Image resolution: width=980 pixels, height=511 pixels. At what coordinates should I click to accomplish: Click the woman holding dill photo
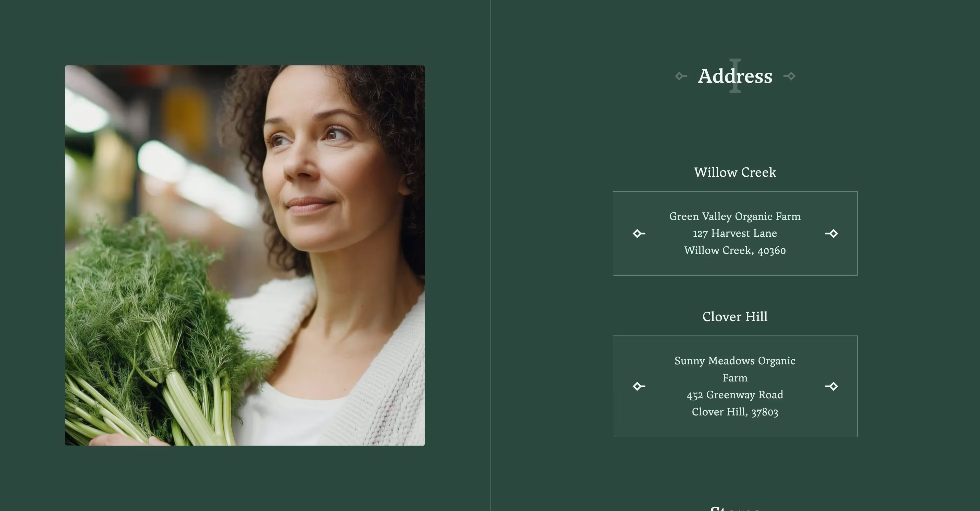click(x=245, y=255)
